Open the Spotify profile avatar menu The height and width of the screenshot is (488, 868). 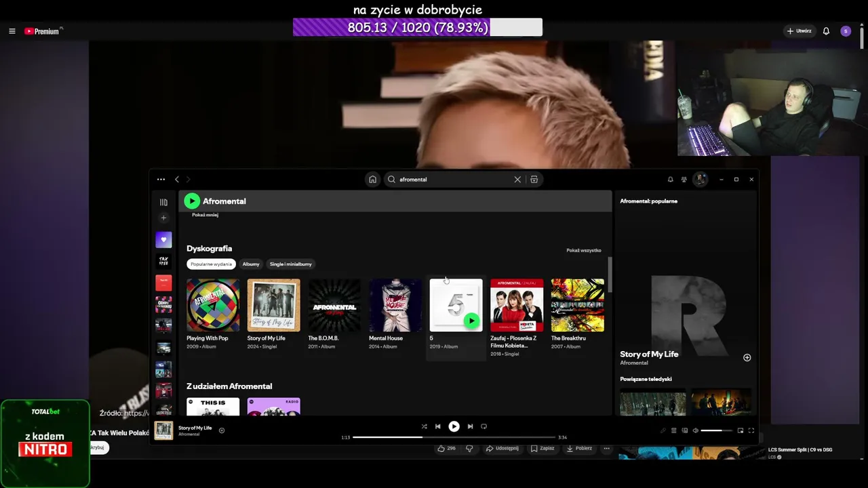point(701,180)
